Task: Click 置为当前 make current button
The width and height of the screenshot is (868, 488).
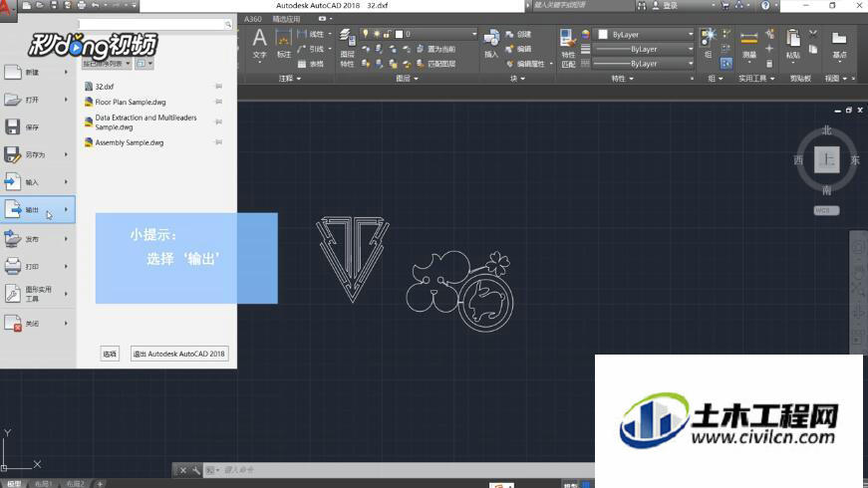Action: point(436,49)
